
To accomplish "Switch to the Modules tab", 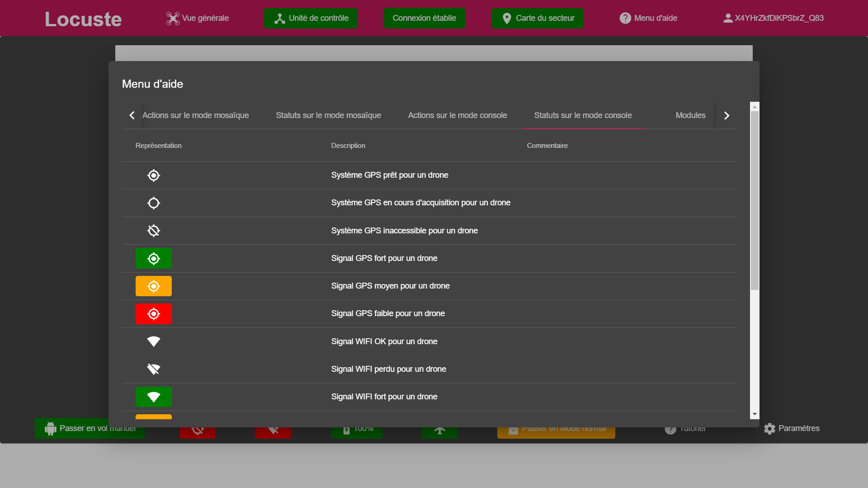I will (690, 115).
